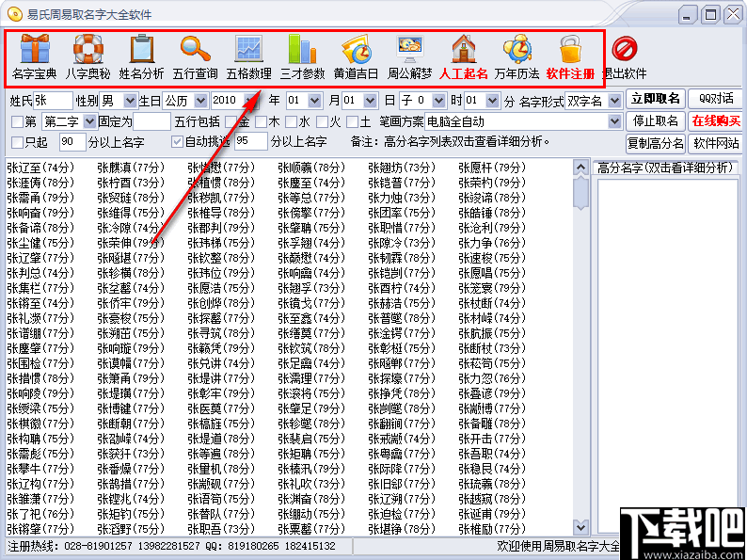747x560 pixels.
Task: Select name 张礼吹(73分)
Action: [x=311, y=484]
